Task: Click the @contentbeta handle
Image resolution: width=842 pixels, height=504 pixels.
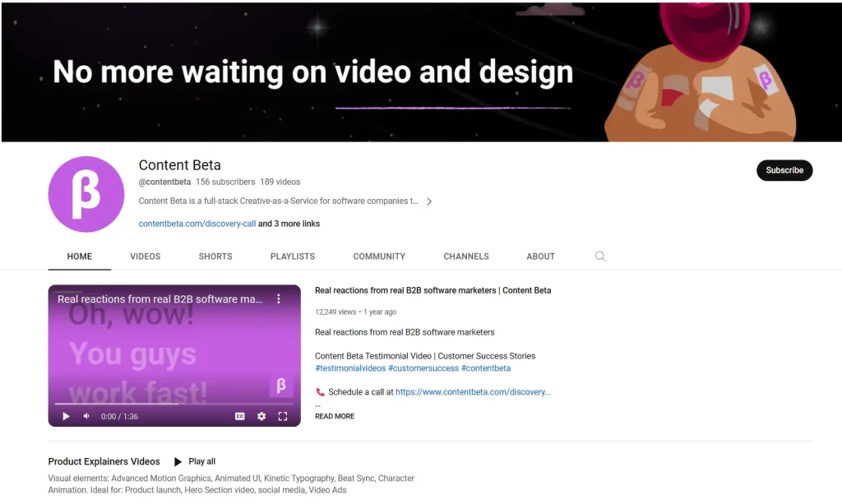Action: [x=164, y=182]
